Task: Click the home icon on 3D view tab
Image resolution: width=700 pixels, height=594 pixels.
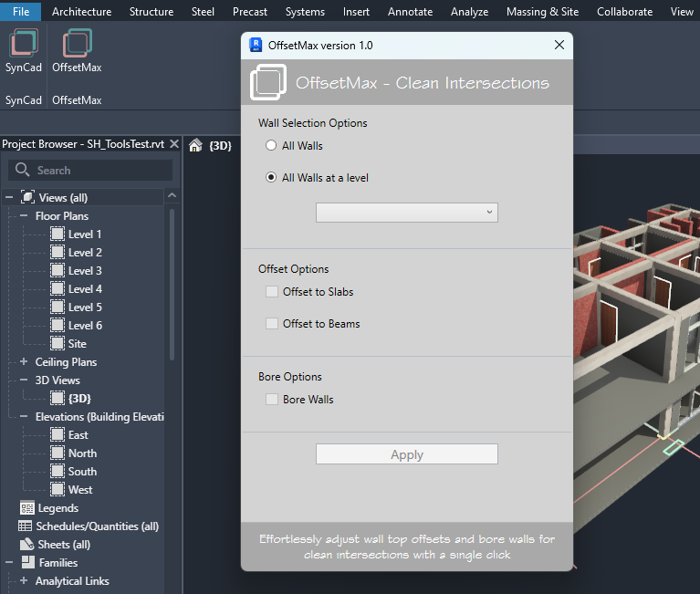Action: tap(195, 145)
